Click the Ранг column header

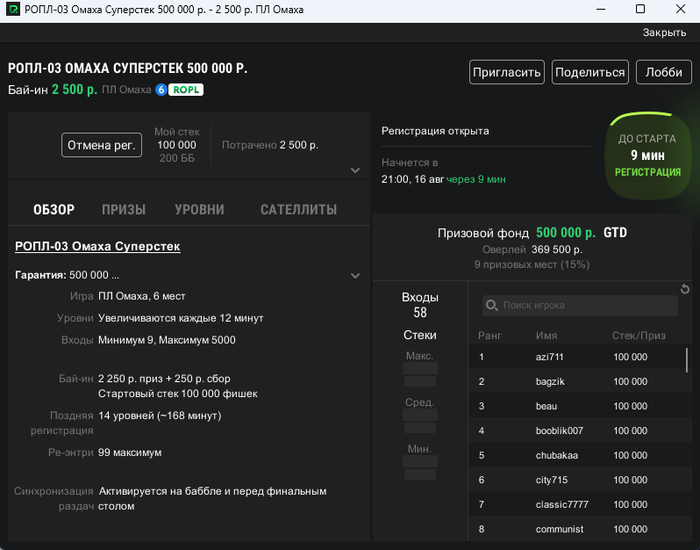click(490, 336)
